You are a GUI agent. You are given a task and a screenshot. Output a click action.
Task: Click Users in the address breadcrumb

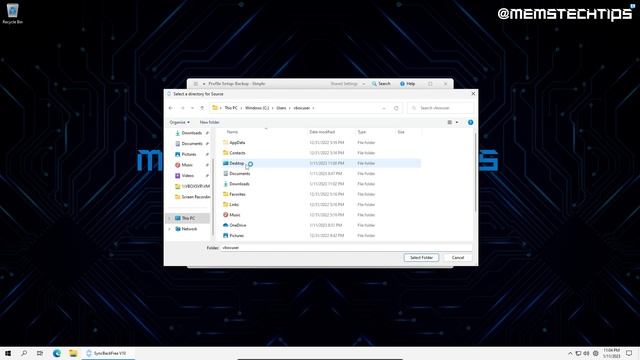pyautogui.click(x=281, y=108)
